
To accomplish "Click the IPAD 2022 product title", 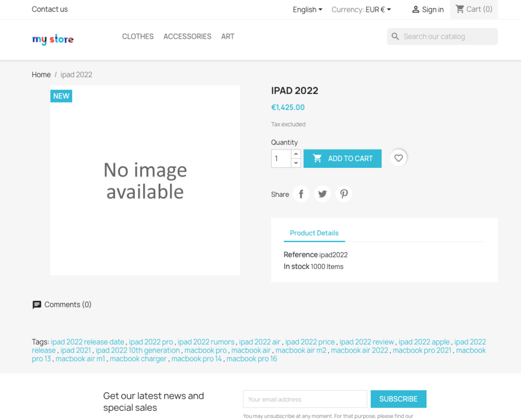I will tap(295, 91).
